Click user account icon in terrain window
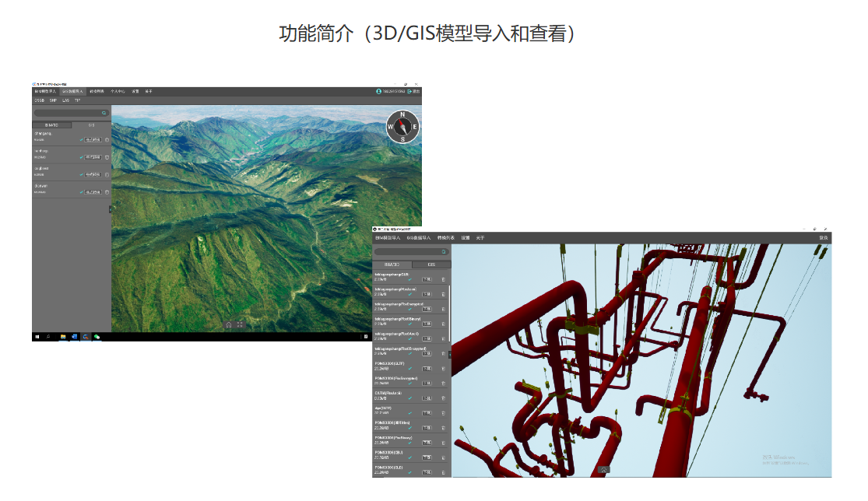This screenshot has height=501, width=868. (x=378, y=91)
